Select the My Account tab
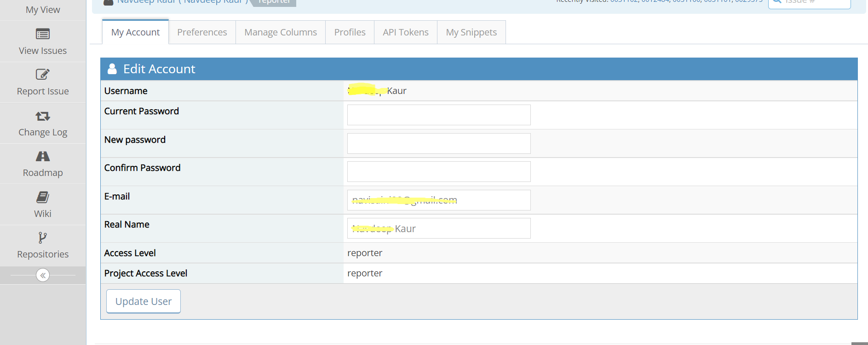Viewport: 868px width, 345px height. click(135, 32)
